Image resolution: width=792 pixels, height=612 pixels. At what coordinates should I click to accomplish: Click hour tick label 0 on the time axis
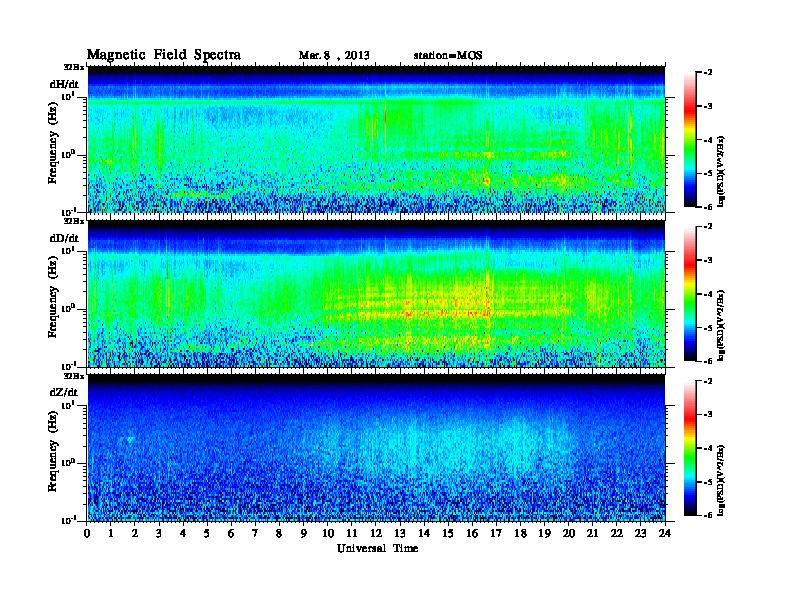(x=87, y=533)
